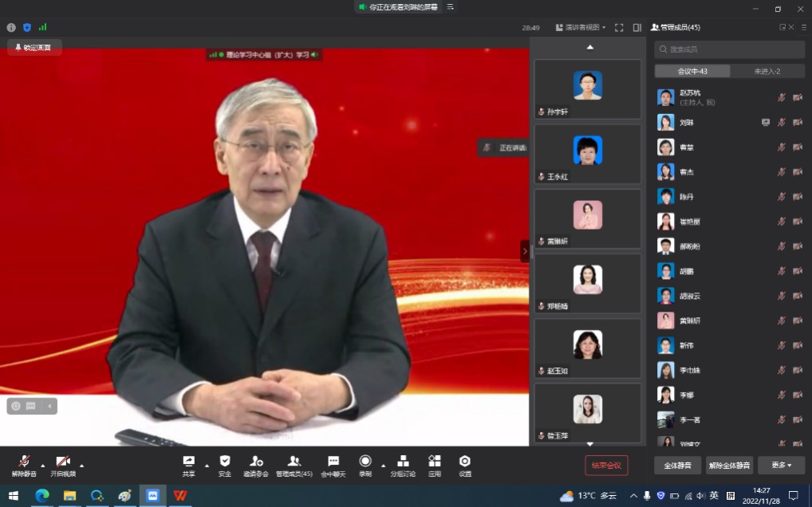The width and height of the screenshot is (812, 507).
Task: Show previous participant thumbnails with the up arrow
Action: 589,47
